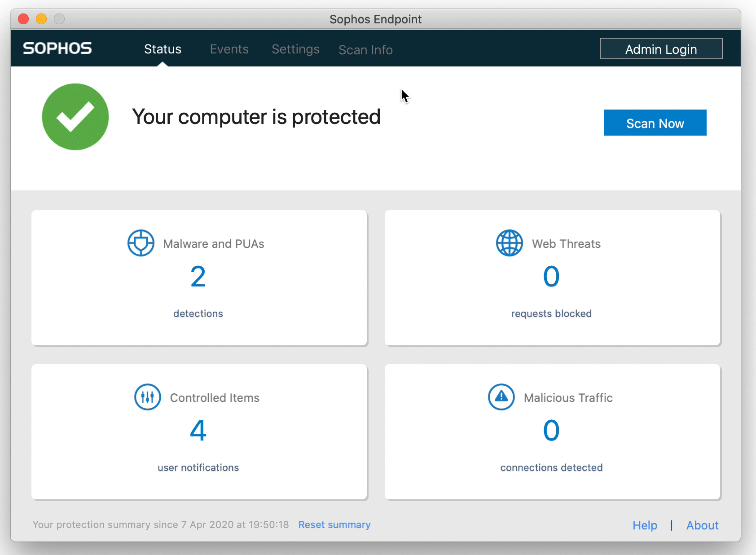Image resolution: width=756 pixels, height=555 pixels.
Task: Click the Web Threats globe icon
Action: click(510, 243)
